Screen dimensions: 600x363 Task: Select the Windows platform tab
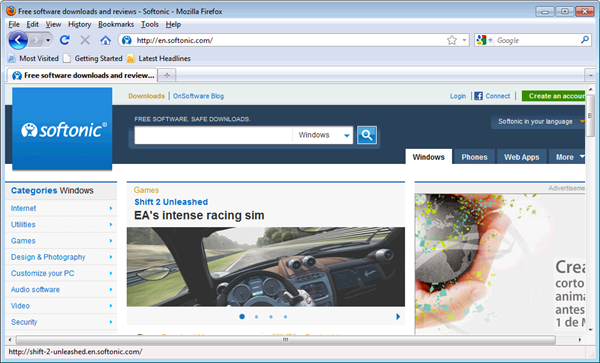point(429,157)
